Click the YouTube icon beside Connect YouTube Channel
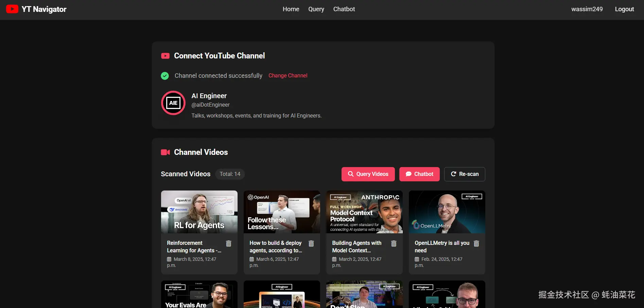644x308 pixels. 165,56
